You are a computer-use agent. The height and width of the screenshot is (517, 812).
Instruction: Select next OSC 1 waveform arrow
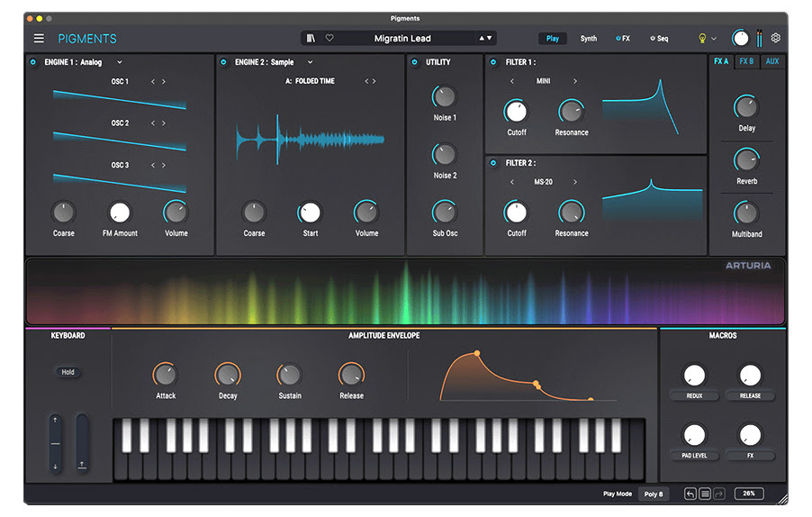[x=164, y=82]
